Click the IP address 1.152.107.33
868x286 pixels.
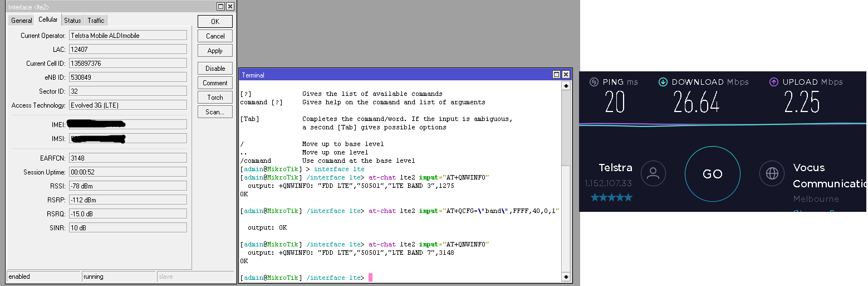tap(608, 183)
